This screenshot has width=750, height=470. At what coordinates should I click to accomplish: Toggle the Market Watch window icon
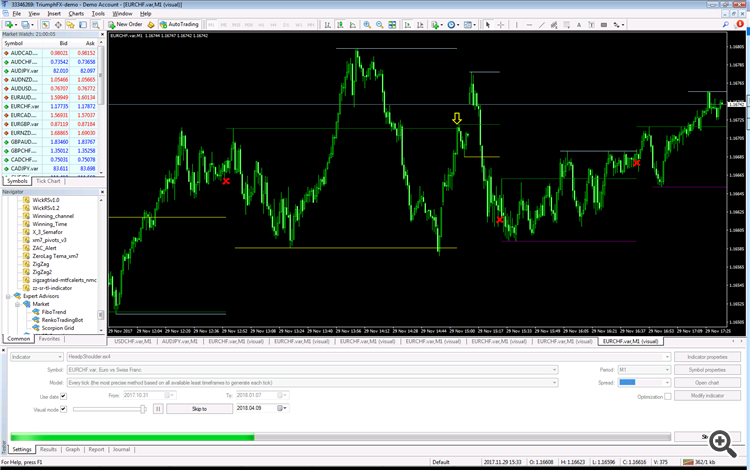pyautogui.click(x=45, y=24)
